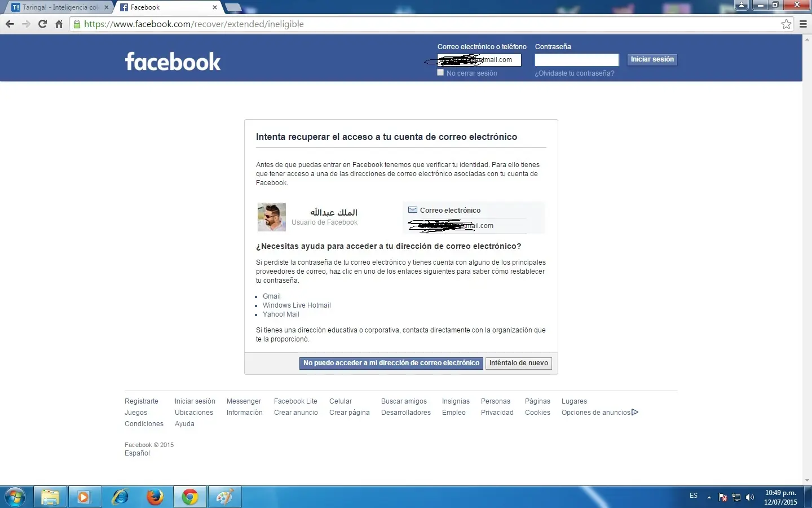
Task: Close the Taringa tab
Action: click(107, 7)
